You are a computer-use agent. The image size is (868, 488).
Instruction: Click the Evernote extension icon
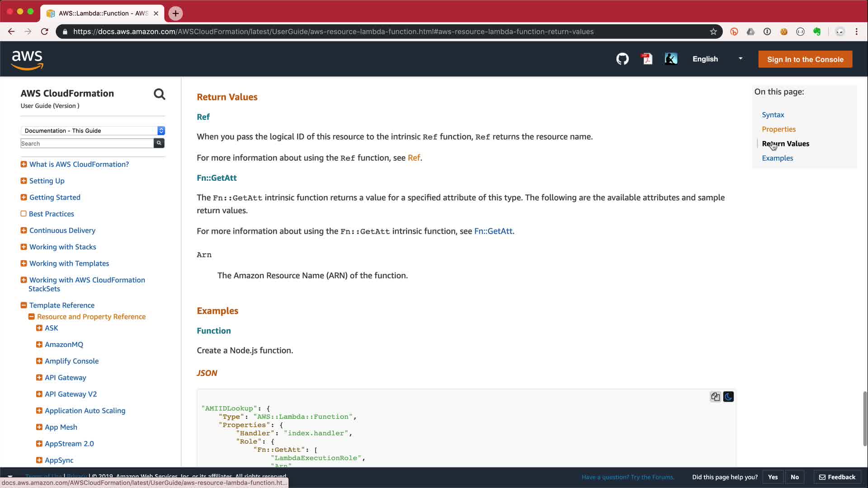817,32
